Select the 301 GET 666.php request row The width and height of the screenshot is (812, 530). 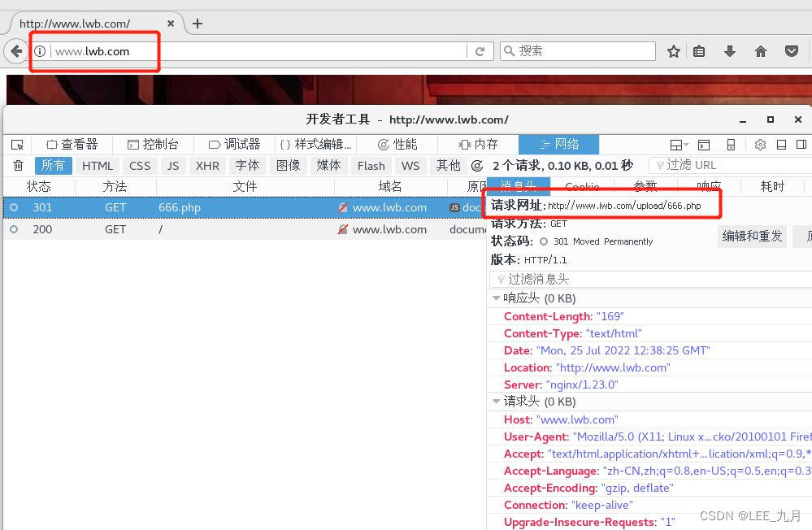tap(245, 207)
